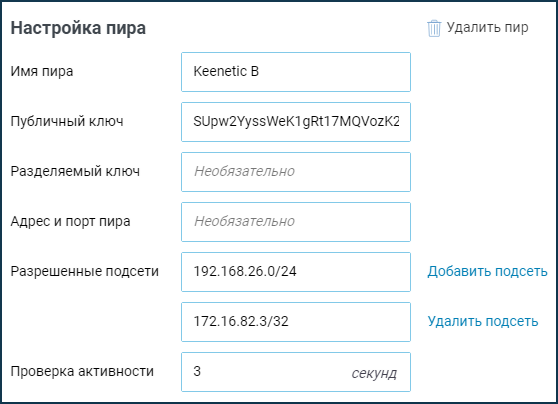Click the Адрес и порт пира label

[70, 221]
